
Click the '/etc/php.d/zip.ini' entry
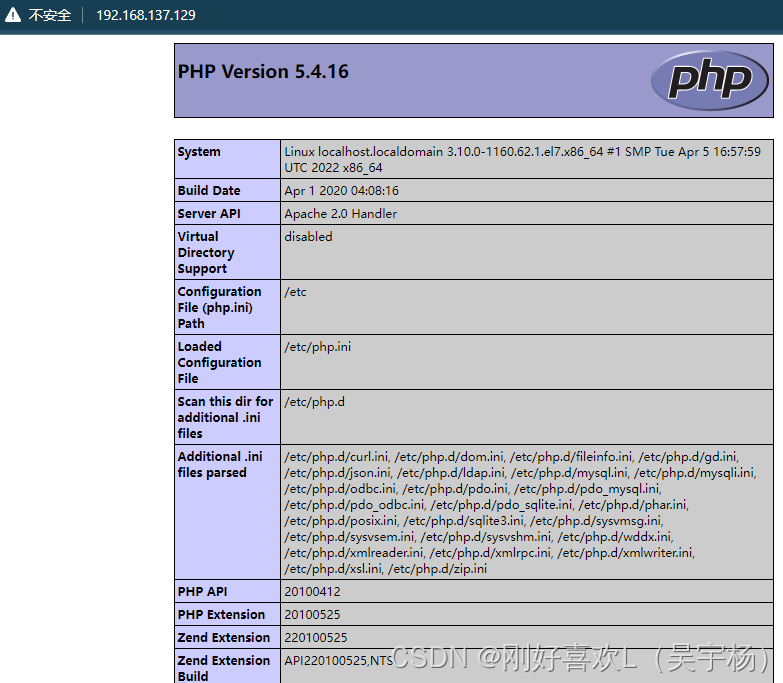437,568
